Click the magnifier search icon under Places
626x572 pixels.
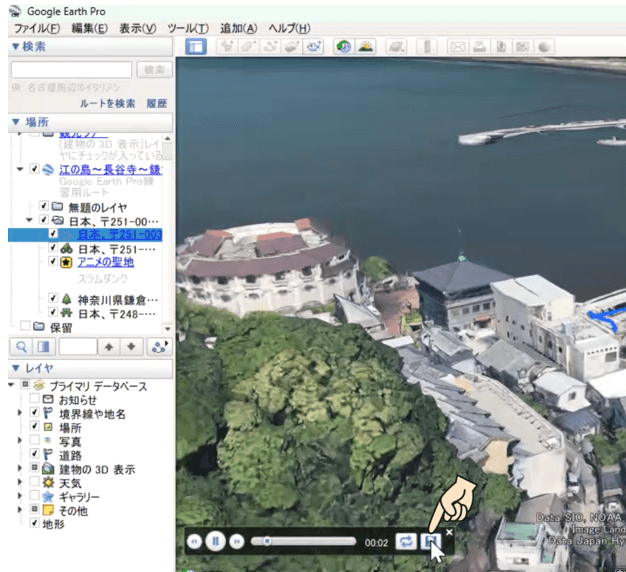[x=22, y=346]
